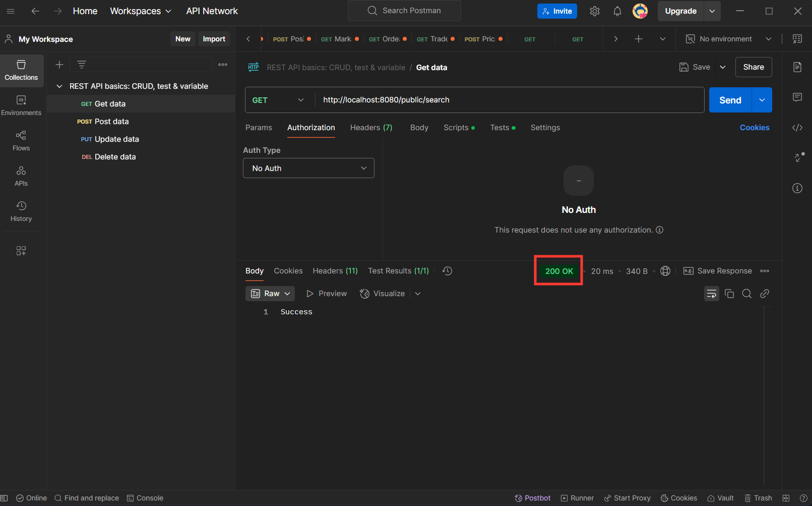Open the request info icon in right sidebar
The image size is (812, 506).
(797, 188)
